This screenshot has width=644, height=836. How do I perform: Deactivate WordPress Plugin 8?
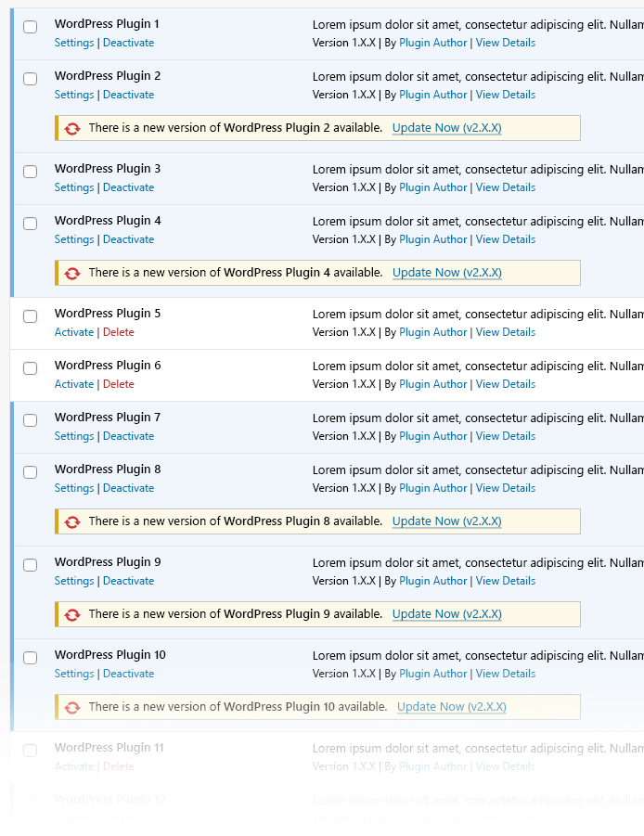pyautogui.click(x=128, y=488)
